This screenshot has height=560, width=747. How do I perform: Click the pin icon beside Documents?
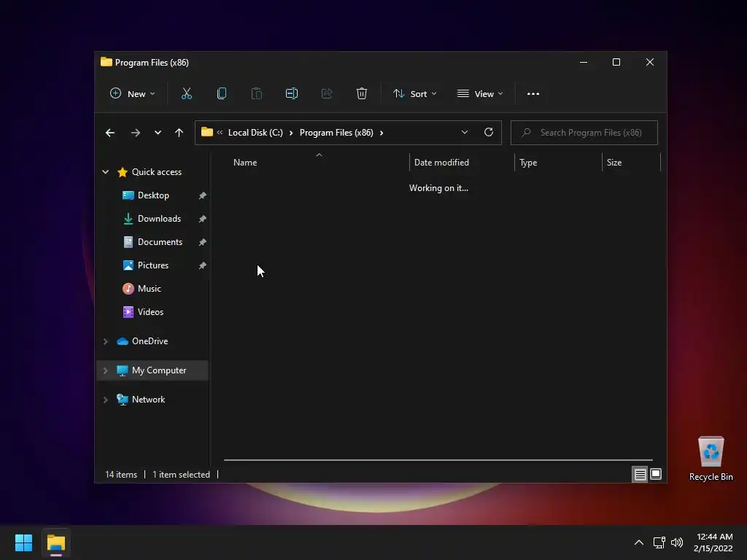coord(203,242)
